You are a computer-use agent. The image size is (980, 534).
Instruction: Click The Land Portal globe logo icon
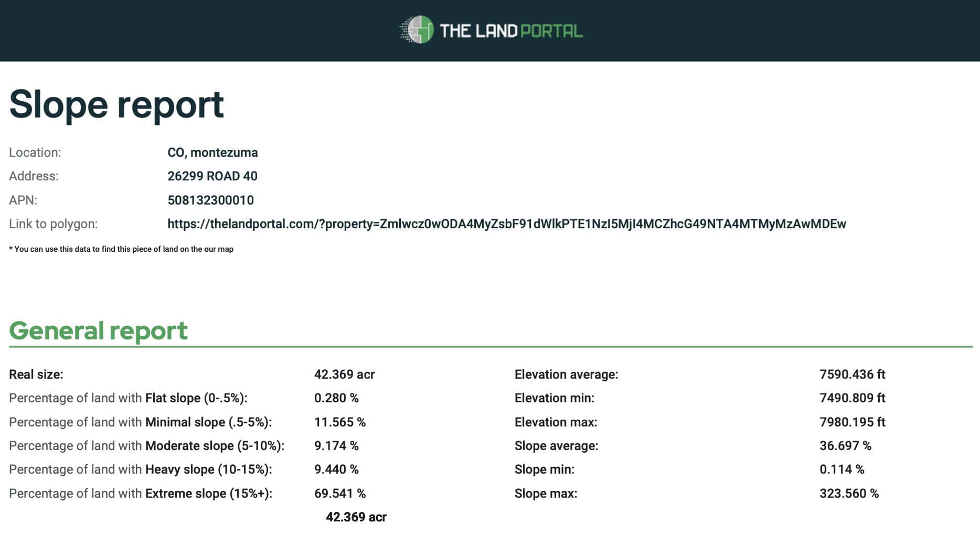[417, 29]
